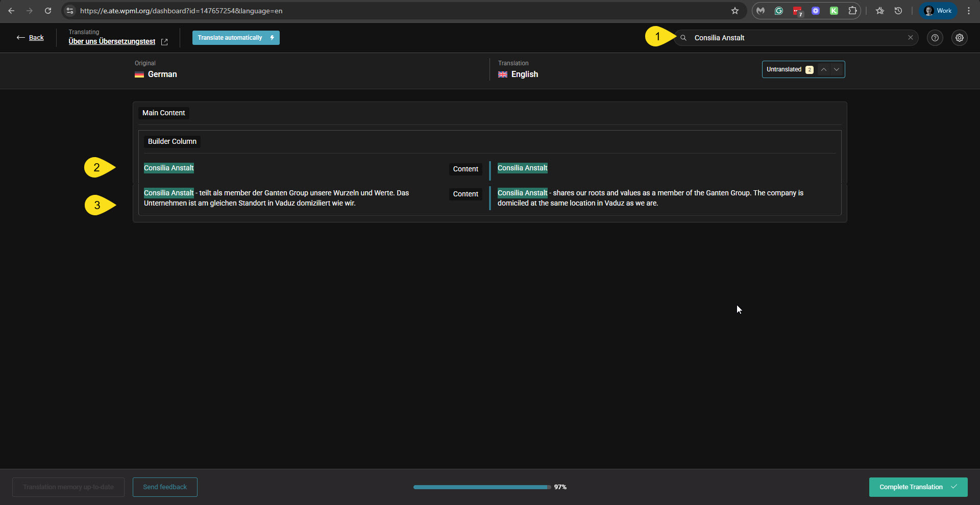Open the Grammarly extension icon
This screenshot has width=980, height=505.
[x=779, y=11]
